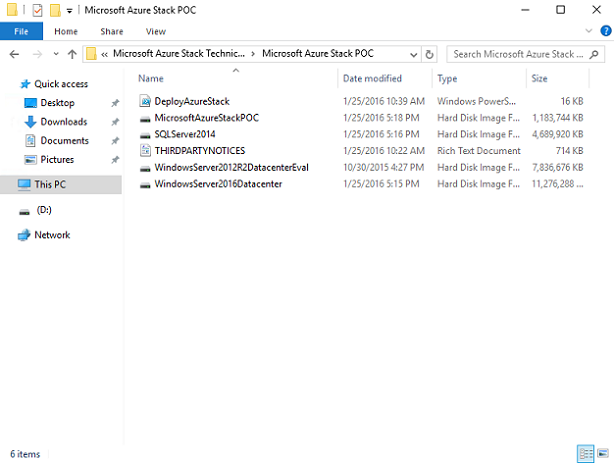
Task: Switch to Large icons view in the status bar
Action: click(603, 454)
